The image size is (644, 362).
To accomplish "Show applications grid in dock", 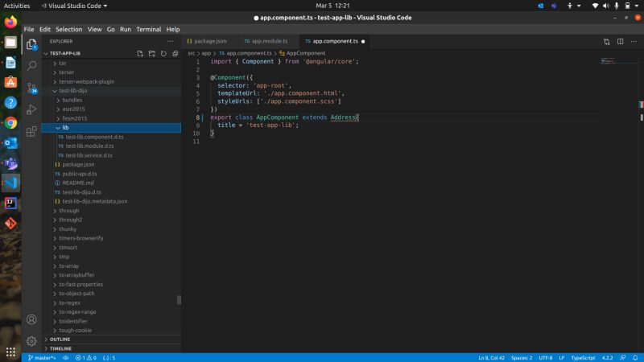I will pos(10,352).
